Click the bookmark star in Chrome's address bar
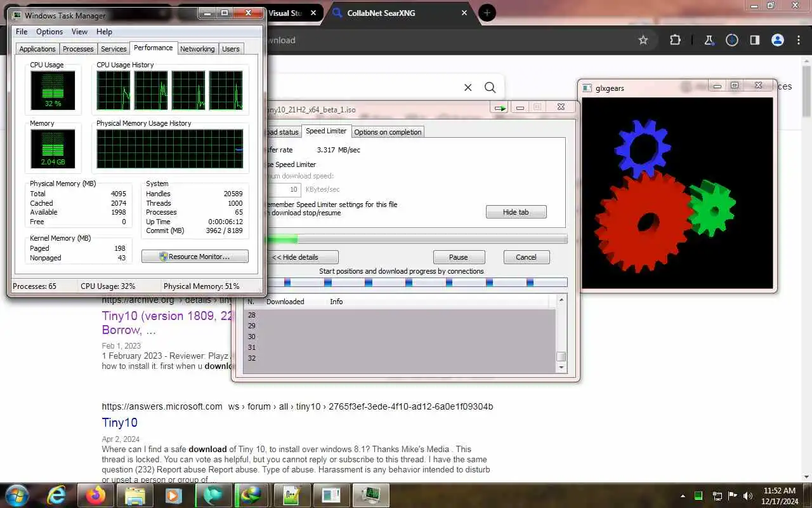 coord(643,40)
